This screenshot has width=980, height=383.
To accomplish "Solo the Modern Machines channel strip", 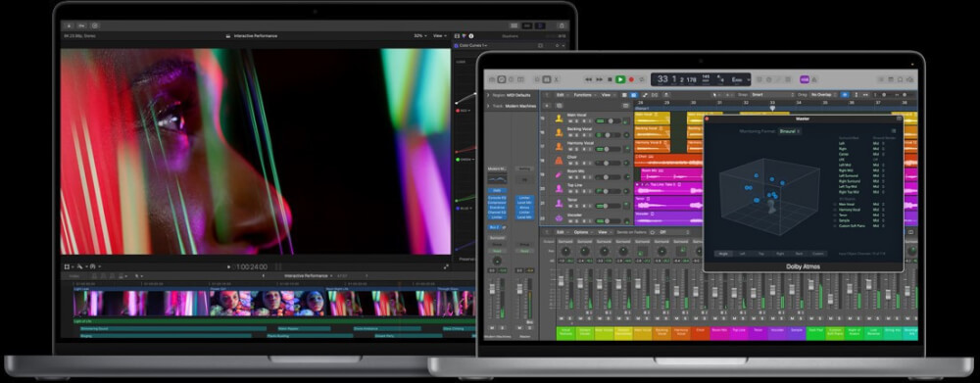I will (502, 327).
